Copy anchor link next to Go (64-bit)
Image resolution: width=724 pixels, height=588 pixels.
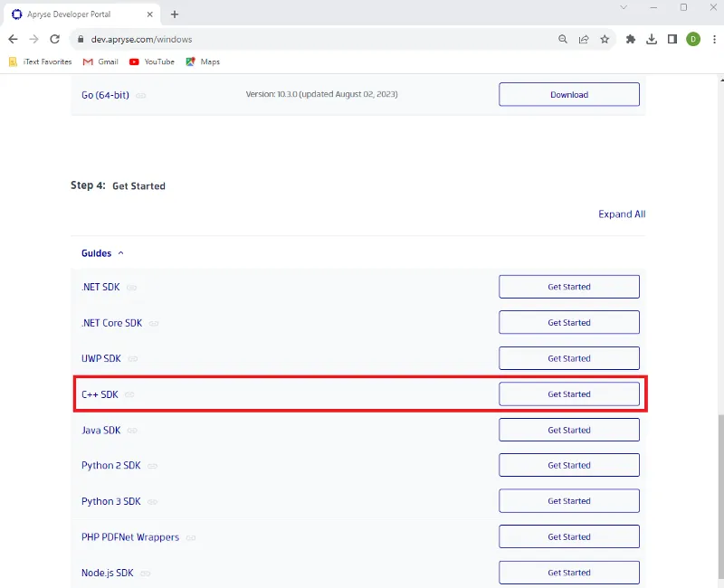tap(141, 96)
